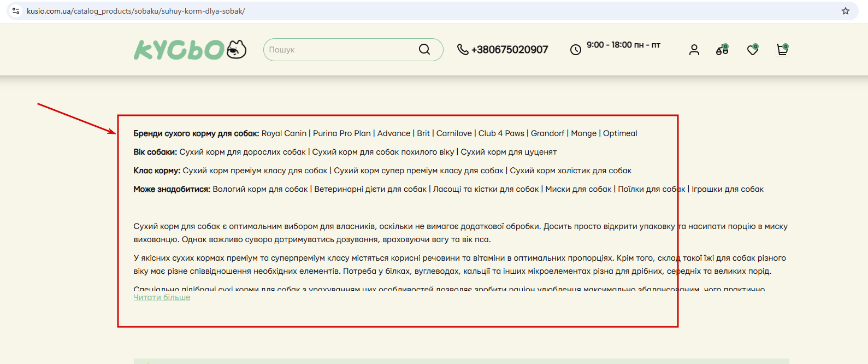
Task: Open Миски для собак link
Action: tap(578, 189)
